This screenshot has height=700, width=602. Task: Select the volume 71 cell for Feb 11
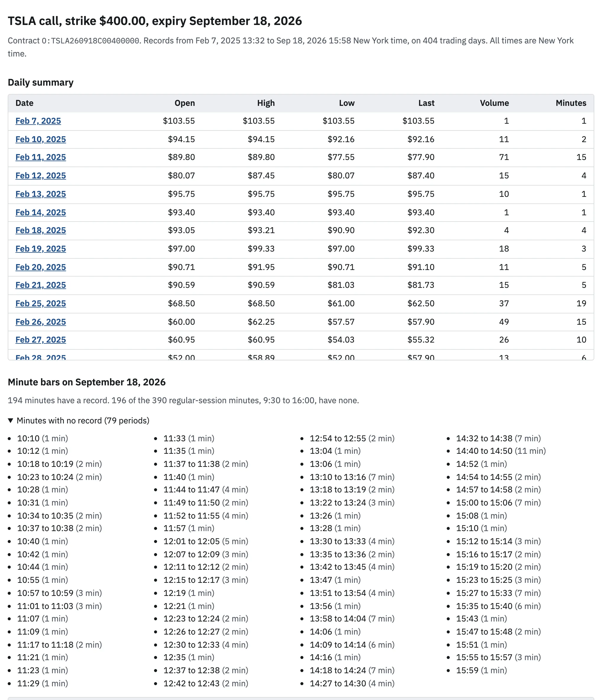point(504,157)
